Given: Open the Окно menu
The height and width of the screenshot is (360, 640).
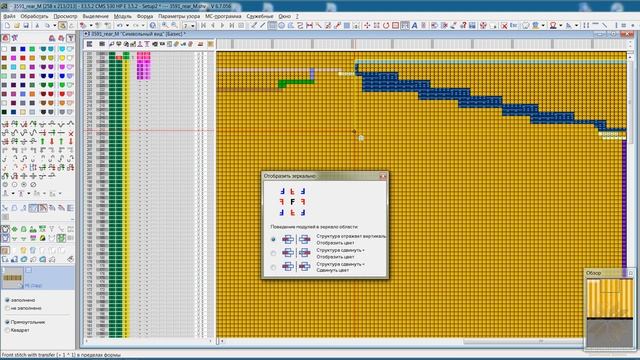Looking at the screenshot, I should click(284, 16).
